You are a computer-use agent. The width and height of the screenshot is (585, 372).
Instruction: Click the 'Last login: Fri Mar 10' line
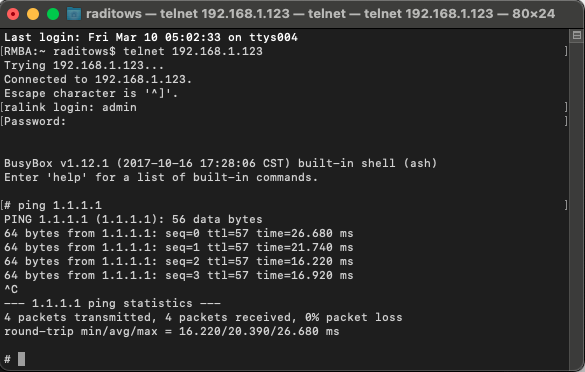click(151, 37)
